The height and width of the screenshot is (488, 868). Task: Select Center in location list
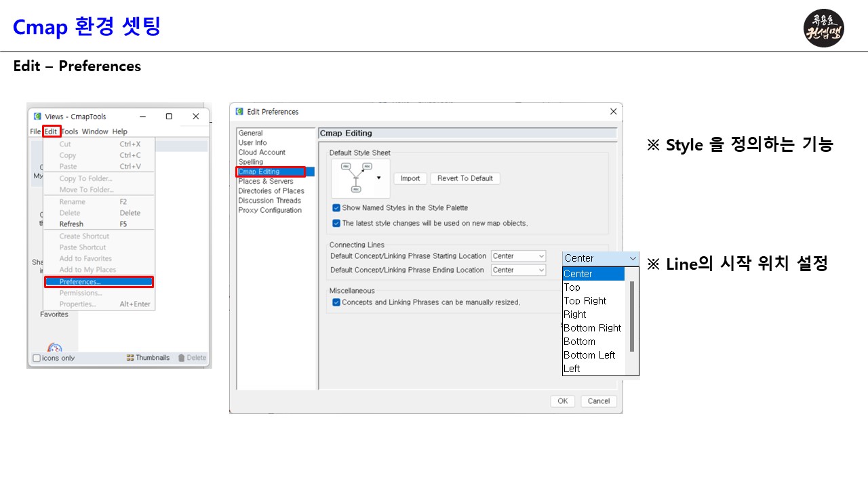pos(593,274)
